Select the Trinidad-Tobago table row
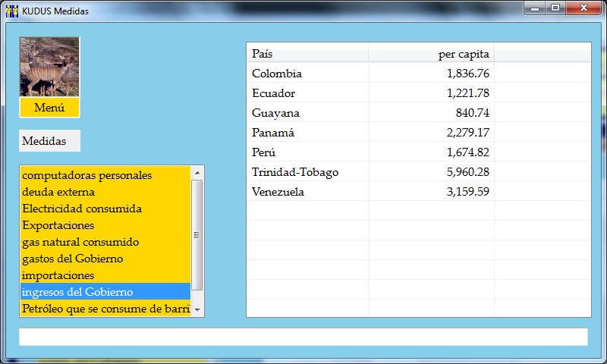The height and width of the screenshot is (364, 607). [x=370, y=172]
